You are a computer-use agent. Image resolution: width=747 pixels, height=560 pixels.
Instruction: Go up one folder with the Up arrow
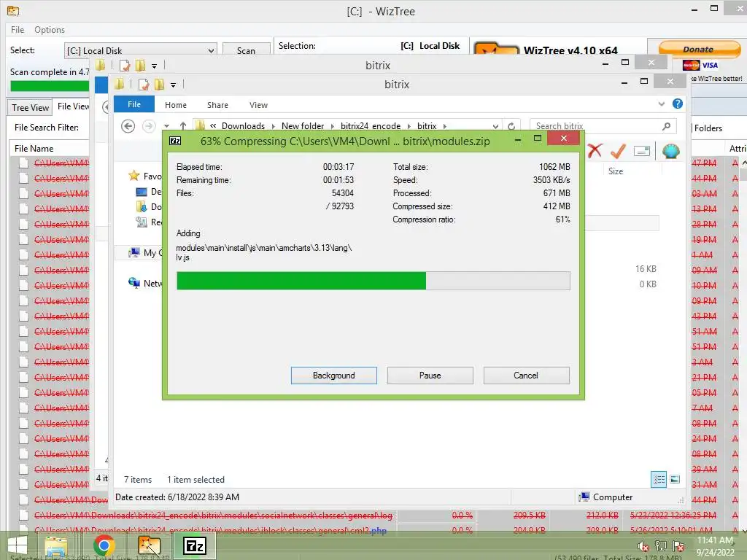[183, 126]
